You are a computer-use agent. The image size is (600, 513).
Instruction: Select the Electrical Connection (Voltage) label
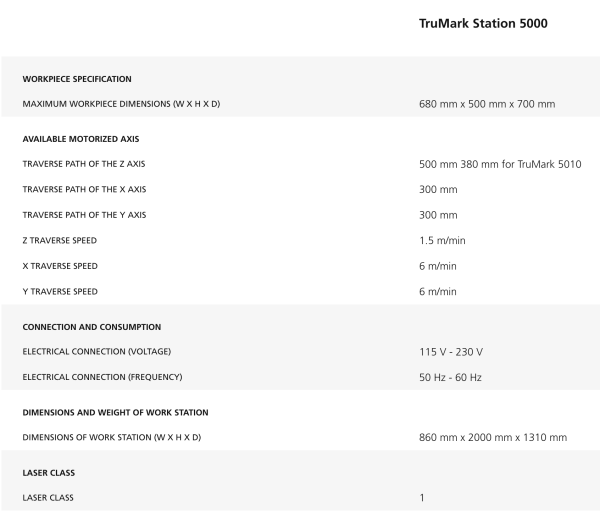click(x=99, y=351)
